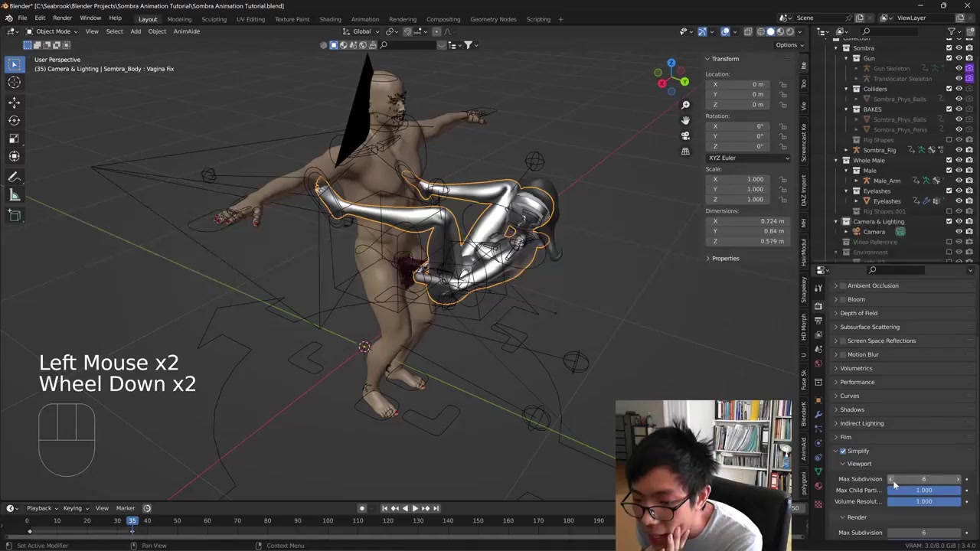
Task: Switch to the Sculpting workspace tab
Action: pyautogui.click(x=214, y=19)
